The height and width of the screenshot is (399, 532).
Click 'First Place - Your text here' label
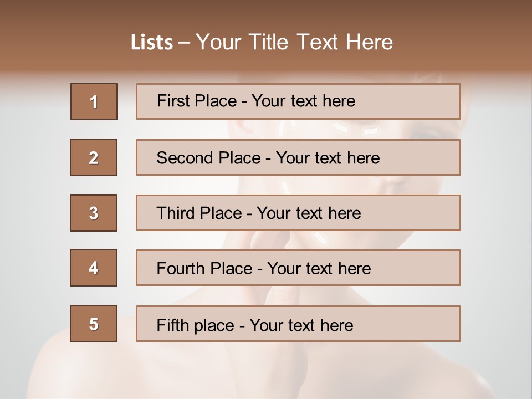click(256, 101)
